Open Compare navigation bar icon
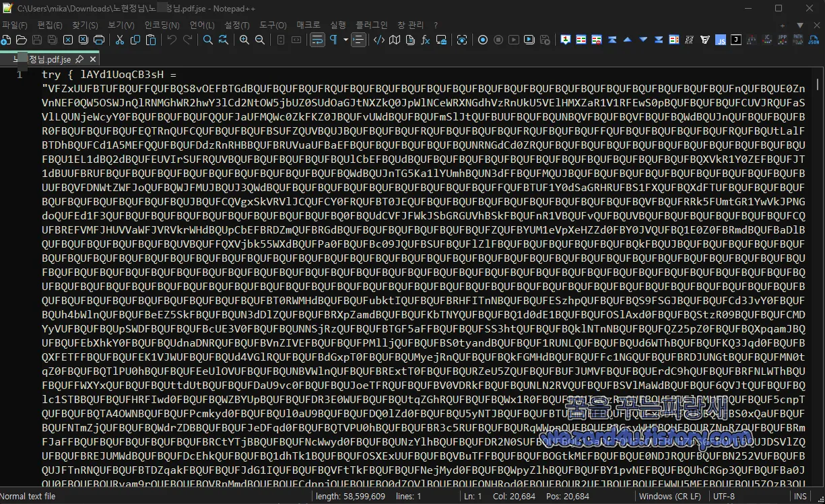Viewport: 825px width, 504px height. [674, 40]
